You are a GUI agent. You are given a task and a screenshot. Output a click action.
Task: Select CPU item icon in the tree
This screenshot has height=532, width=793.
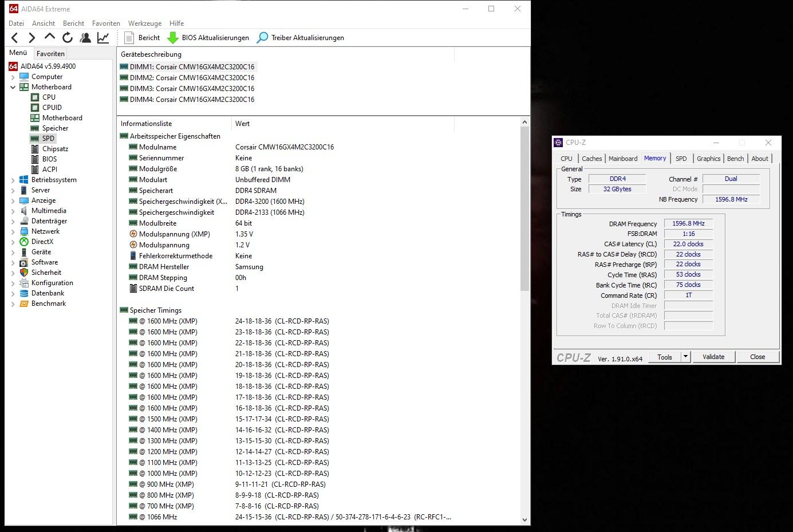[35, 97]
